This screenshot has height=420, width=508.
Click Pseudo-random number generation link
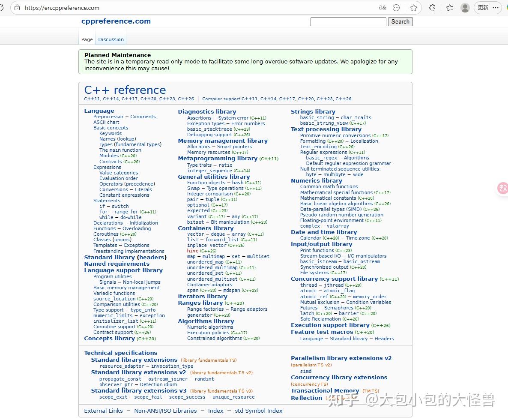[x=342, y=215]
